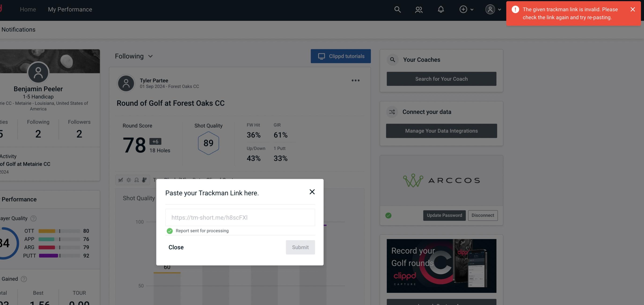Click the Search for Your Coach button
This screenshot has height=305, width=644.
click(x=442, y=79)
